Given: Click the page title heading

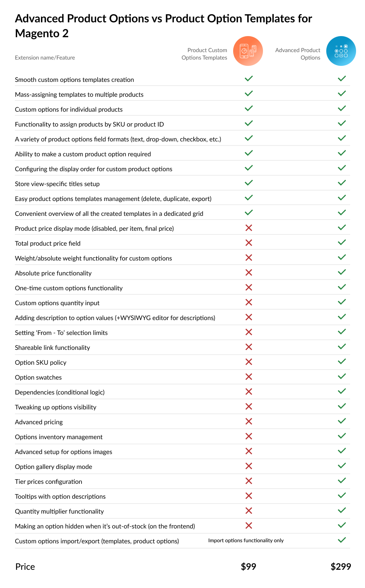Looking at the screenshot, I should click(x=164, y=26).
